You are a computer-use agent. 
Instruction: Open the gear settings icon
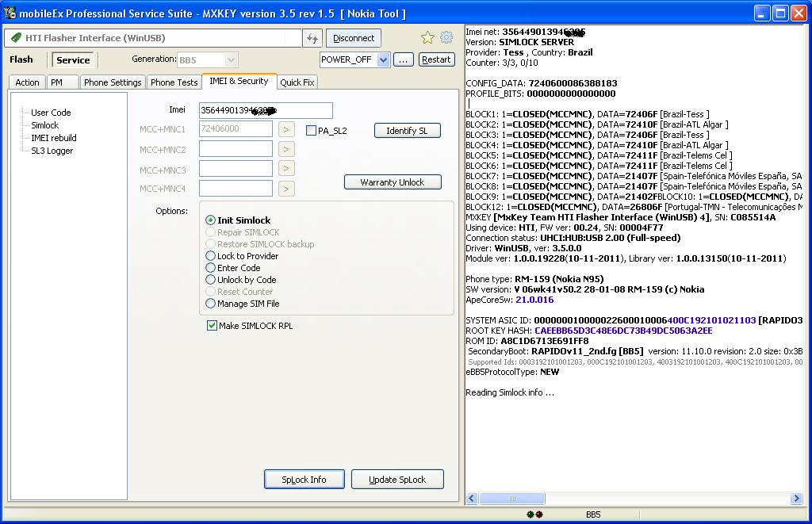(x=446, y=37)
